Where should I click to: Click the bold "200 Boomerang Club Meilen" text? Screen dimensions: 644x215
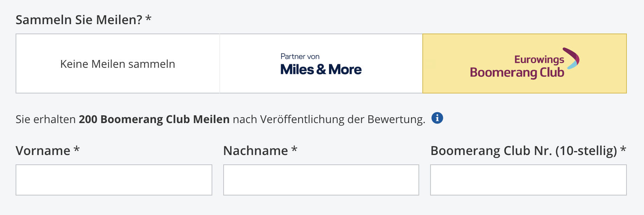point(154,119)
